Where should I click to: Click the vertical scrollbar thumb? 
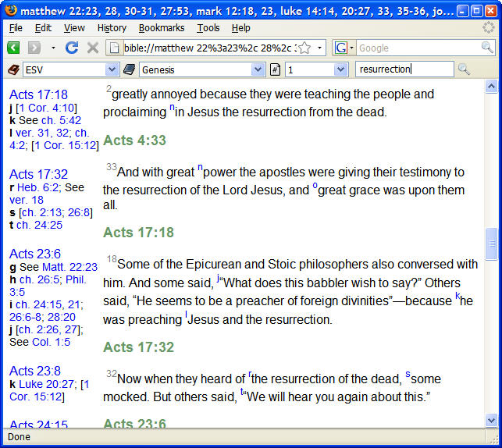click(491, 244)
